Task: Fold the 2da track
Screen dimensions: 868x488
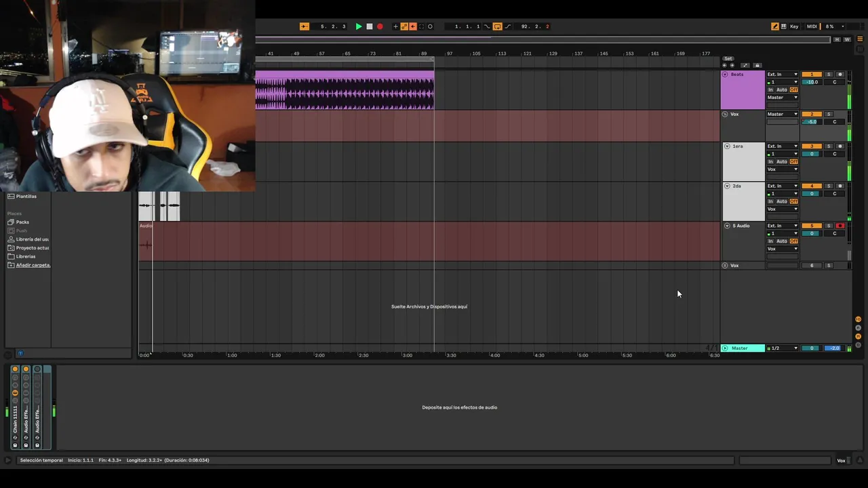Action: (x=727, y=186)
